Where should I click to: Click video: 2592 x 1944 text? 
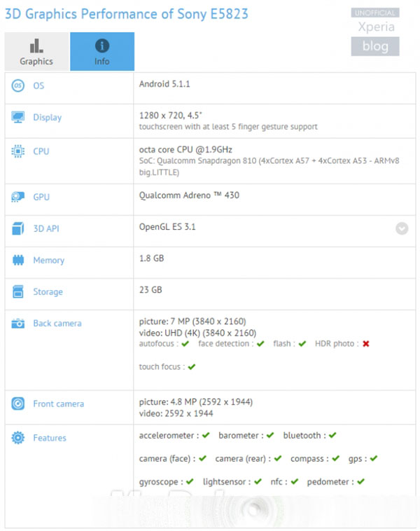coord(176,413)
